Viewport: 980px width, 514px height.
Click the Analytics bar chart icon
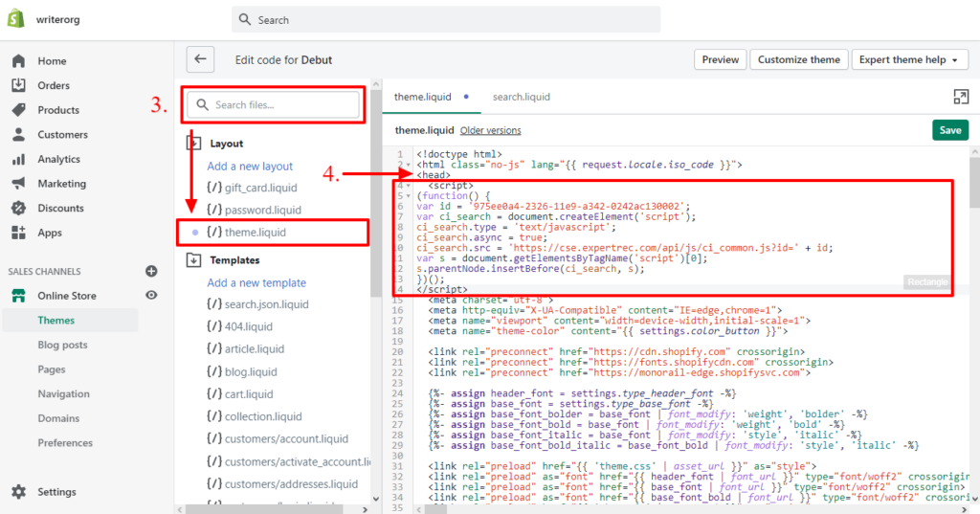[18, 159]
